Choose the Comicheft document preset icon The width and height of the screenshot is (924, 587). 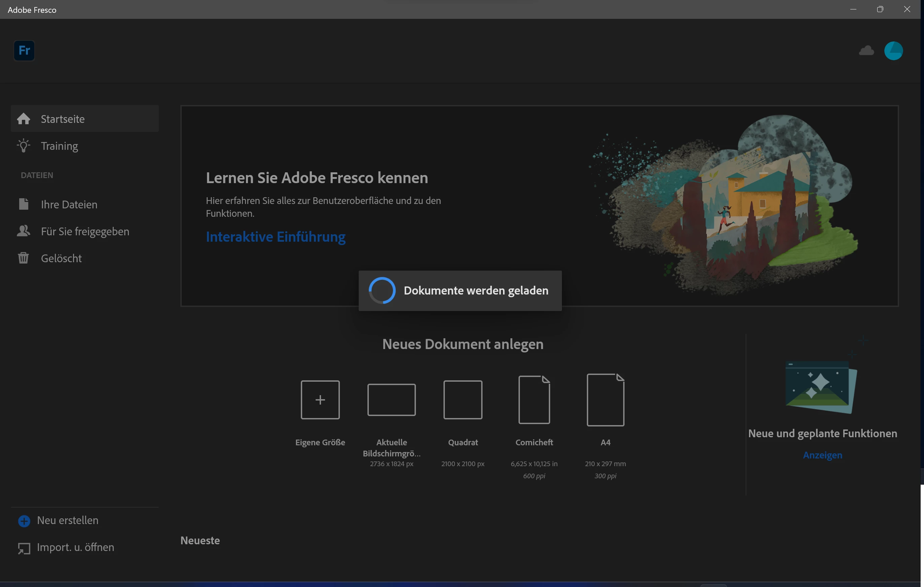click(534, 400)
